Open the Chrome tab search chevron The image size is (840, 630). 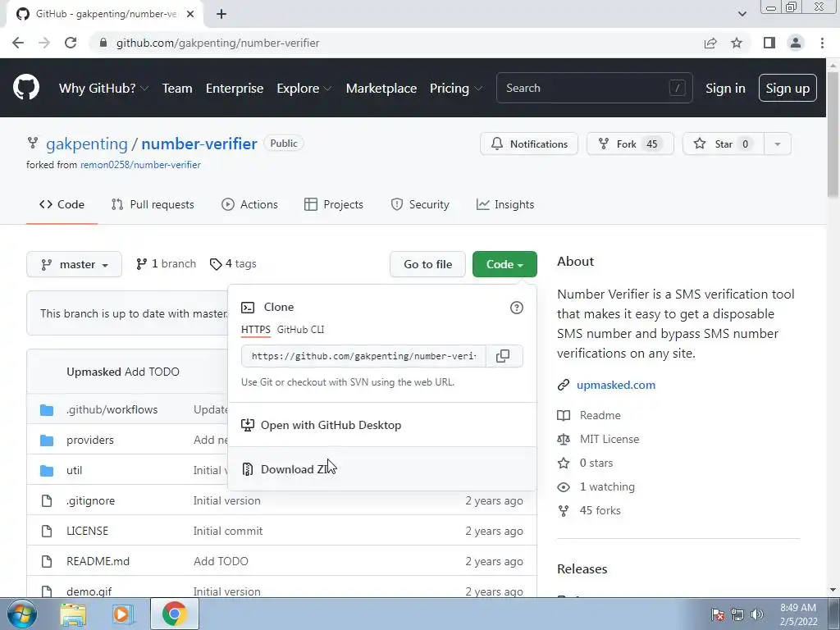click(742, 14)
